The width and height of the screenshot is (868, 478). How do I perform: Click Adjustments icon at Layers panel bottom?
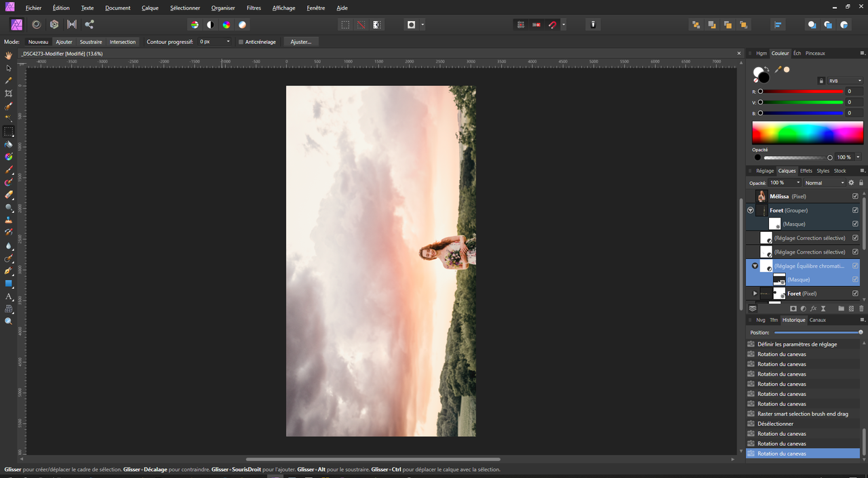[x=803, y=308]
